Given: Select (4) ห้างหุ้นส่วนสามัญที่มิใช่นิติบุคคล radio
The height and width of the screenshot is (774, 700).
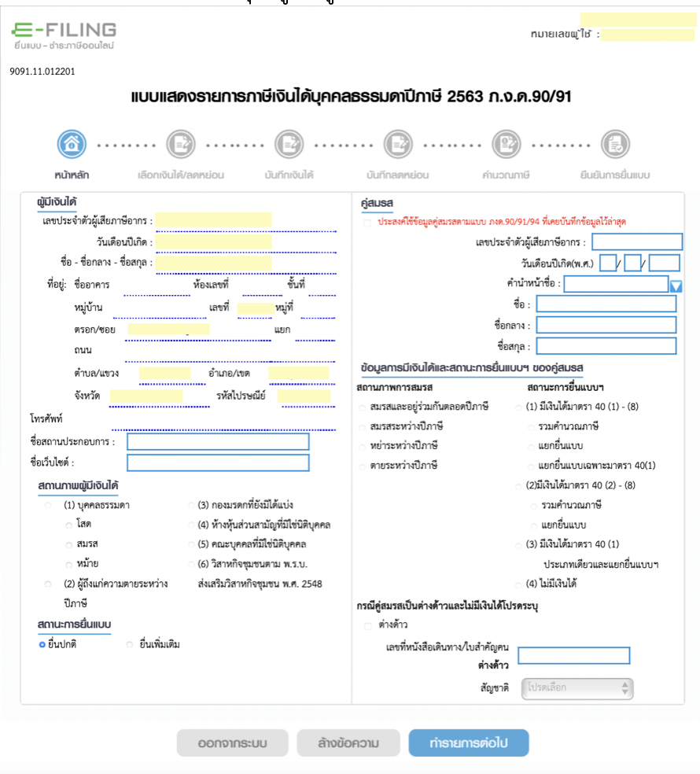Looking at the screenshot, I should coord(191,525).
